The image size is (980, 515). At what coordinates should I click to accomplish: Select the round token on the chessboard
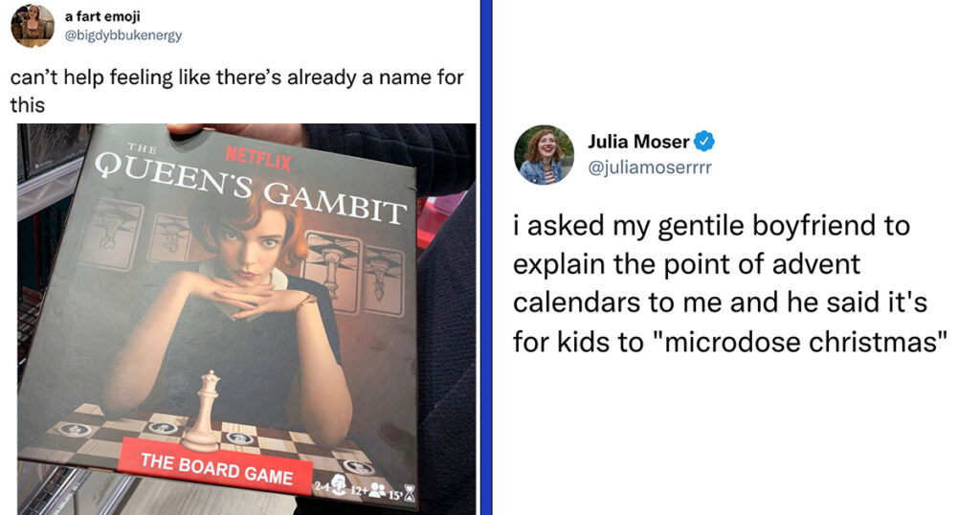163,428
